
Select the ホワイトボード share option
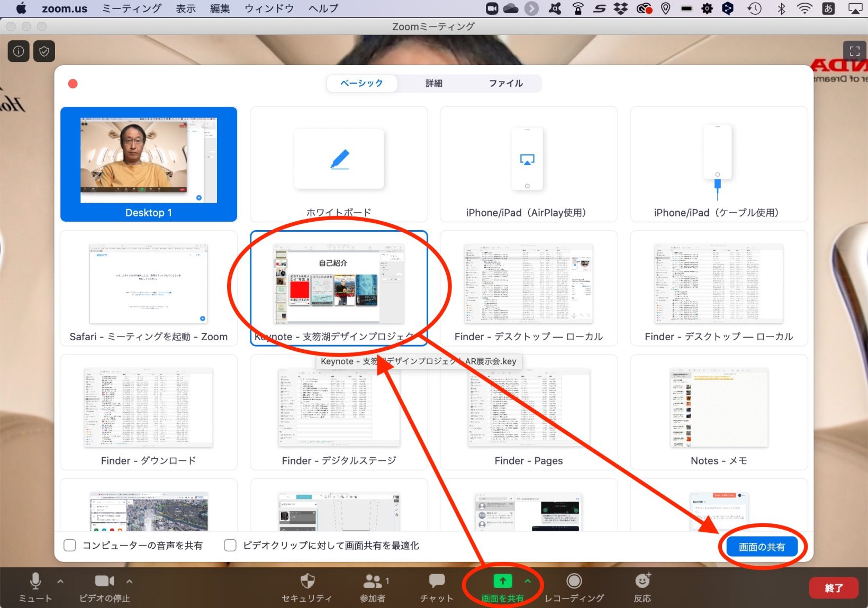tap(339, 164)
